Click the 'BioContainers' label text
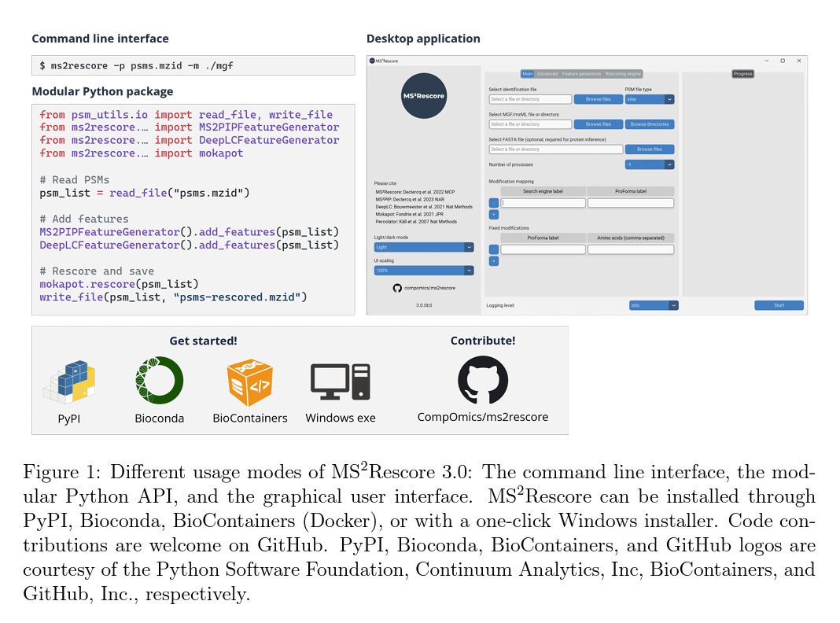The image size is (840, 623). click(249, 418)
